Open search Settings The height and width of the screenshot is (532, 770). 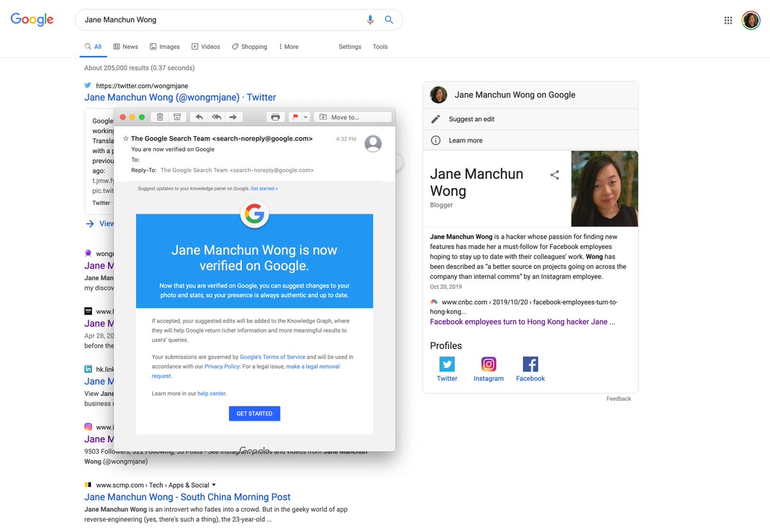pos(350,47)
